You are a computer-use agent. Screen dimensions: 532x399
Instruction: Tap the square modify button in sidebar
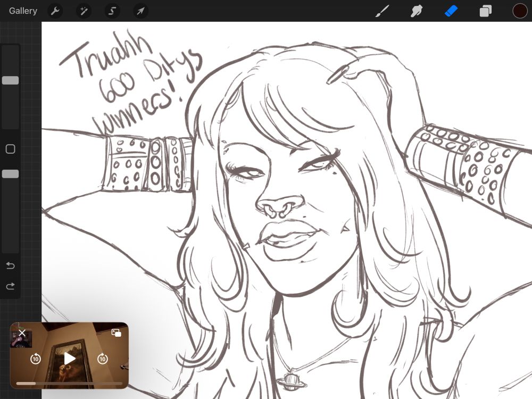pos(11,149)
